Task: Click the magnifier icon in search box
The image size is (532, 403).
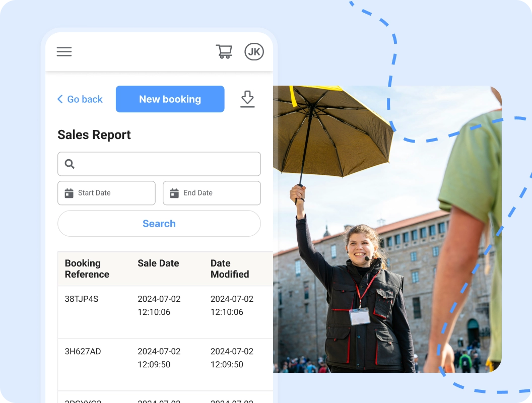Action: [70, 164]
